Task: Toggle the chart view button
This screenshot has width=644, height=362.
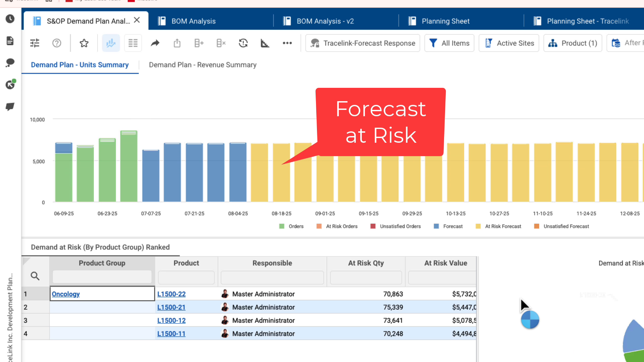Action: [x=111, y=43]
